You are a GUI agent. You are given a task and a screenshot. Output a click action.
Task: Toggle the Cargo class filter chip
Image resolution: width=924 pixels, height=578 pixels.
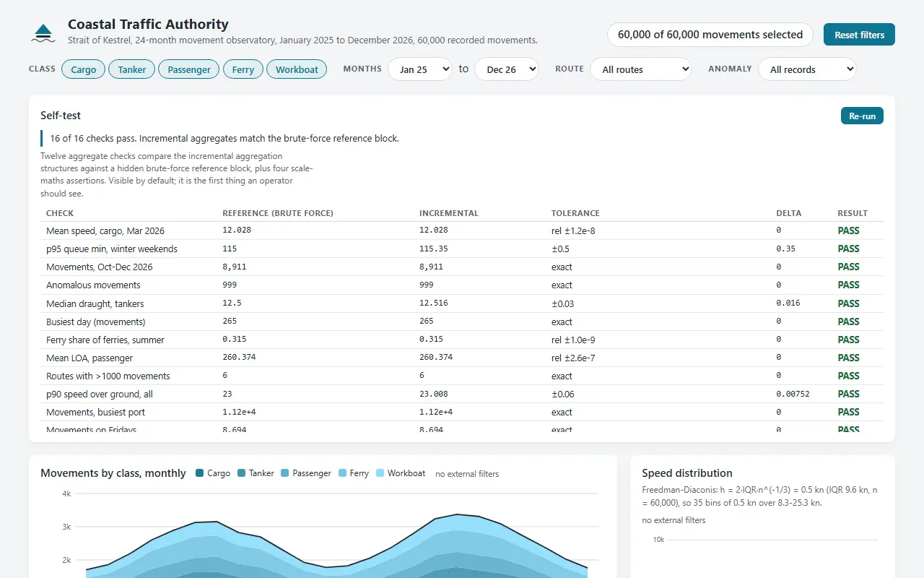[84, 69]
